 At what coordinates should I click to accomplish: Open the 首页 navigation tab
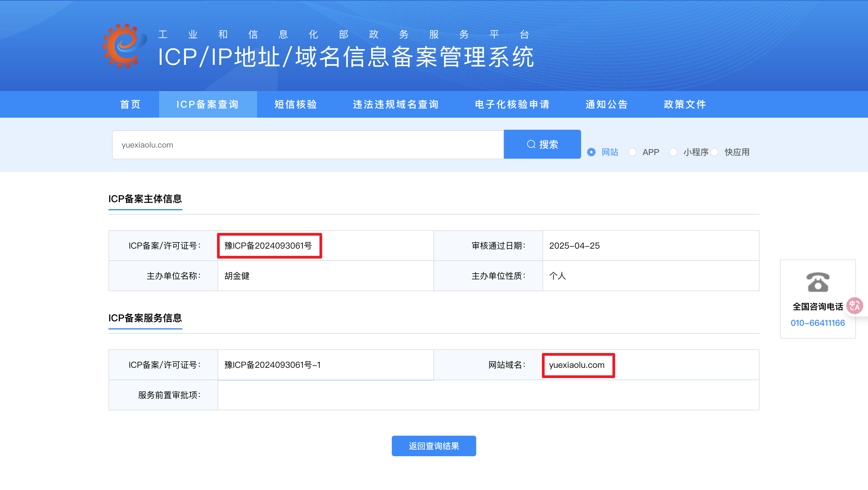tap(131, 104)
